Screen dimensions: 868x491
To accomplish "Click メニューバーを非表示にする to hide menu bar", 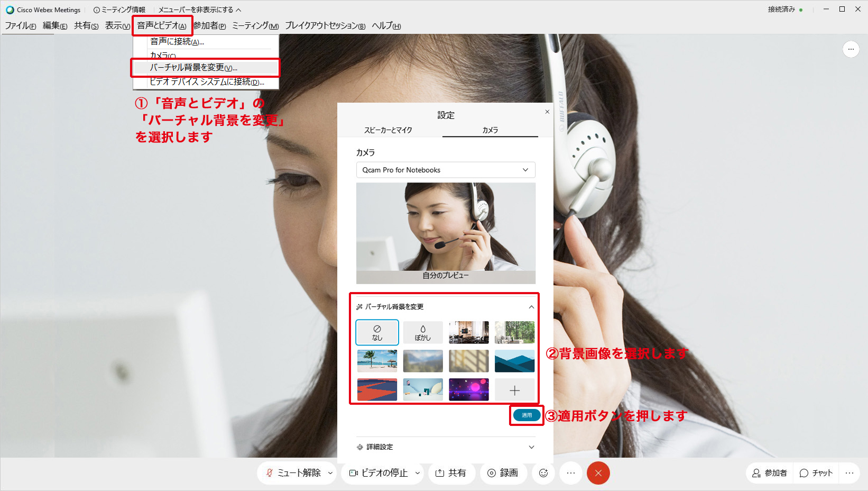I will tap(199, 10).
